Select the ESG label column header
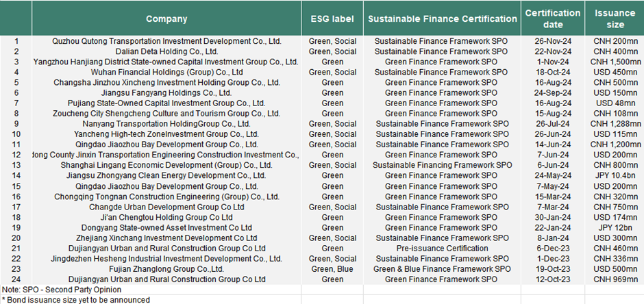 coord(332,18)
